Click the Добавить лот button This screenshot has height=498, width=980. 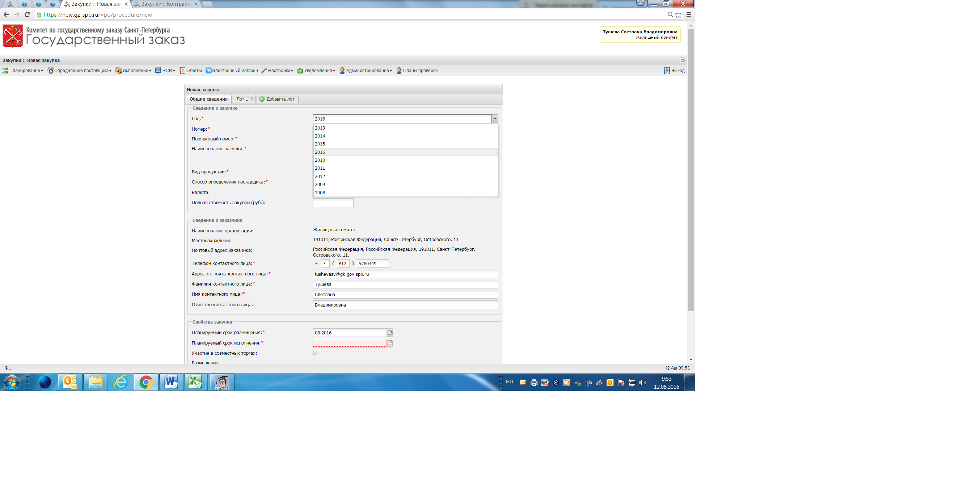click(x=277, y=99)
